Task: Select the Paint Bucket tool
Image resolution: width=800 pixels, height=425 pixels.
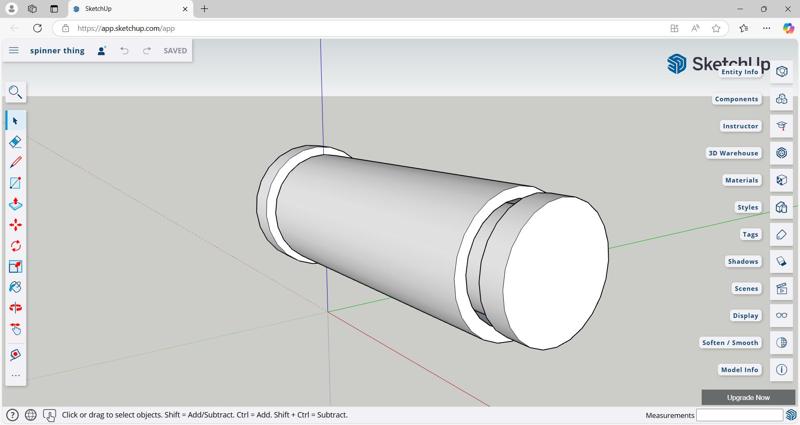Action: pos(15,287)
